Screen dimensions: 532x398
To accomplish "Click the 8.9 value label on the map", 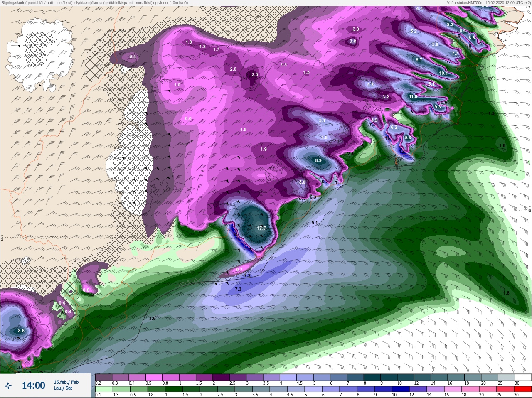I will click(x=318, y=160).
